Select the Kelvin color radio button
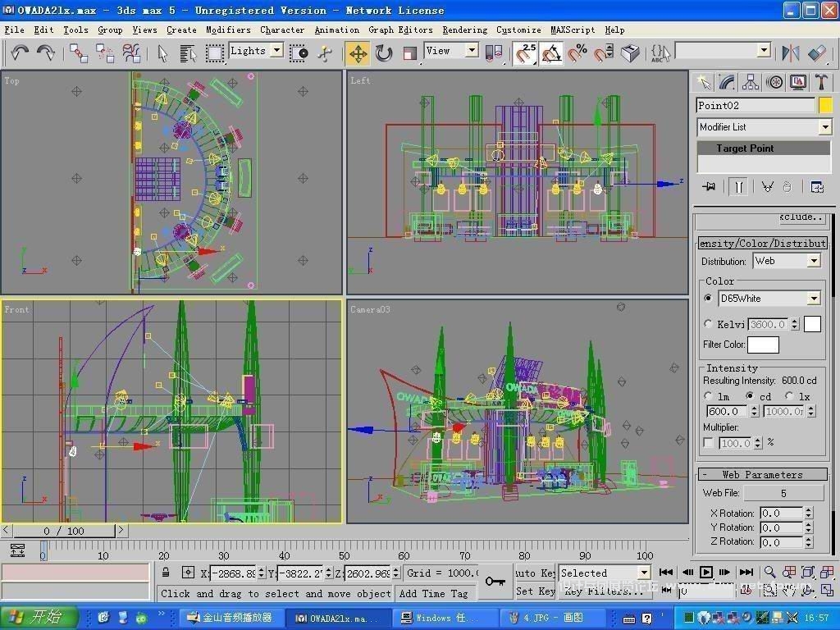 pos(708,323)
